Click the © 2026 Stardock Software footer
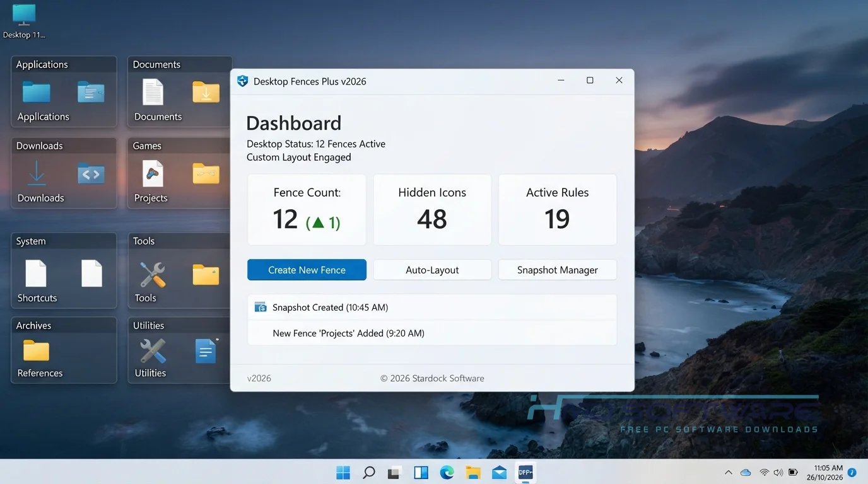 pyautogui.click(x=432, y=378)
